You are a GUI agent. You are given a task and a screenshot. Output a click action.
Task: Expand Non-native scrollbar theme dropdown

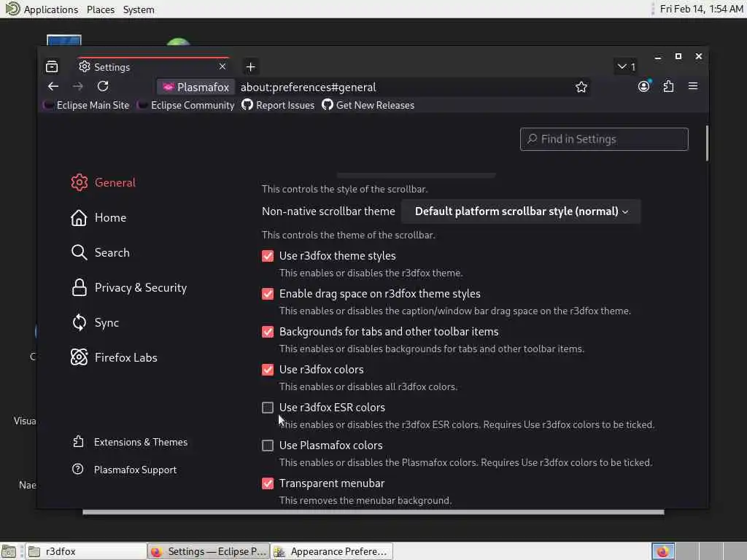(521, 211)
